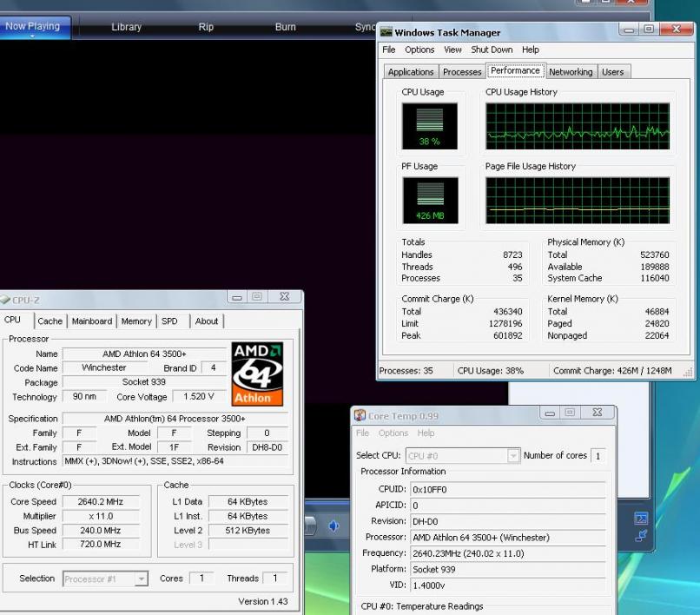Open the arrow below Now Playing tab
Screen dimensions: 700x615
click(x=32, y=36)
